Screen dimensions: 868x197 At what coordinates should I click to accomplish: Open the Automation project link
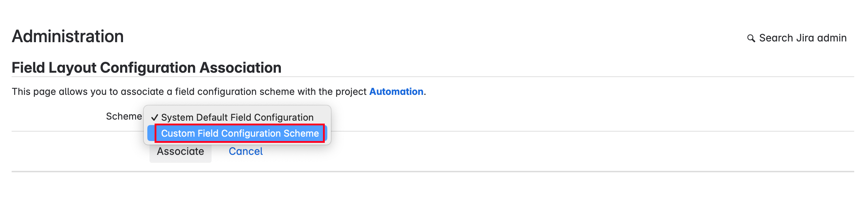pyautogui.click(x=396, y=92)
